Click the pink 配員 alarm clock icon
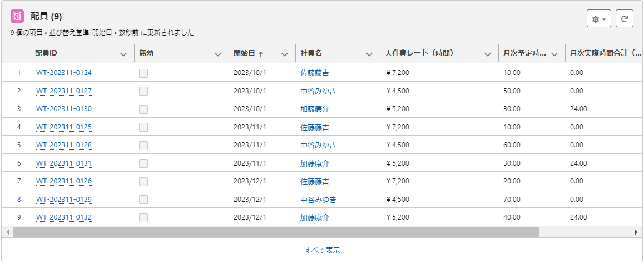The height and width of the screenshot is (264, 644). coord(17,17)
